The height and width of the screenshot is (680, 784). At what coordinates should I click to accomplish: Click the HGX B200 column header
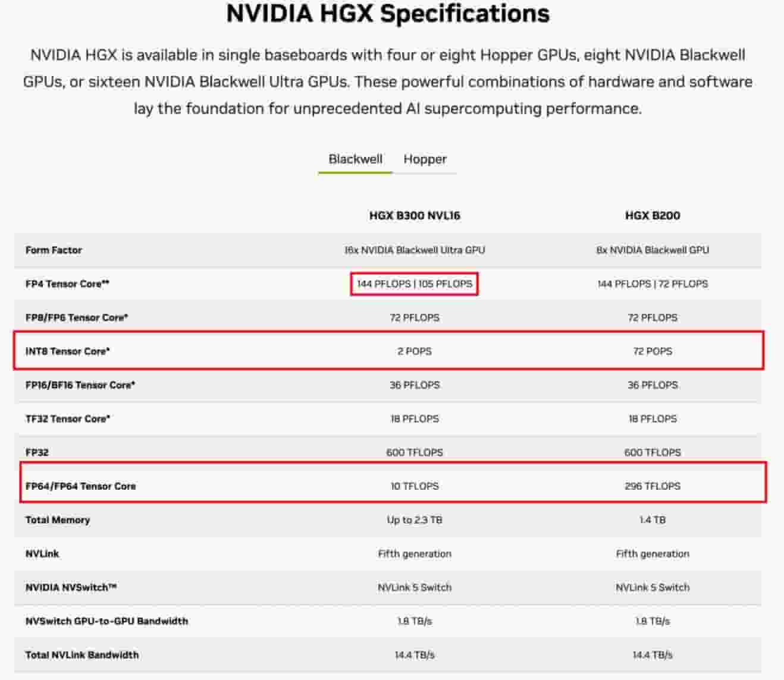click(653, 216)
